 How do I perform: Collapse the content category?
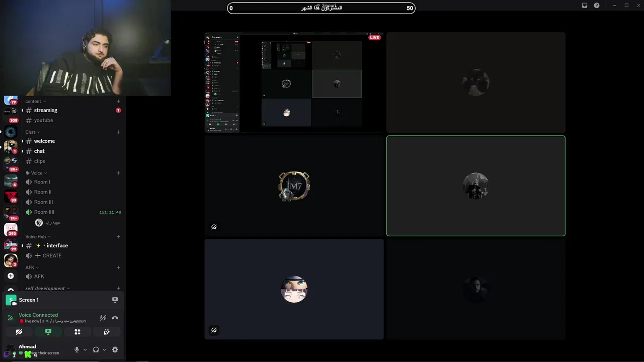36,101
